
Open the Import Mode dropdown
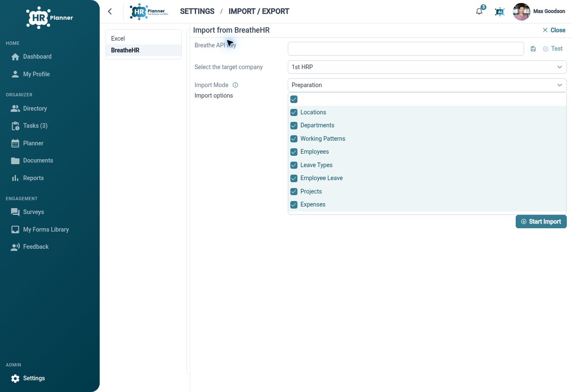point(427,85)
